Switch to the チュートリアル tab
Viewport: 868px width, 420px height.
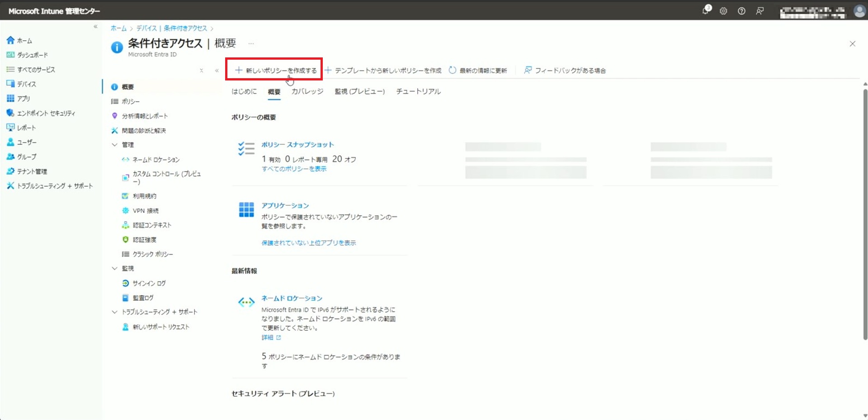point(419,91)
